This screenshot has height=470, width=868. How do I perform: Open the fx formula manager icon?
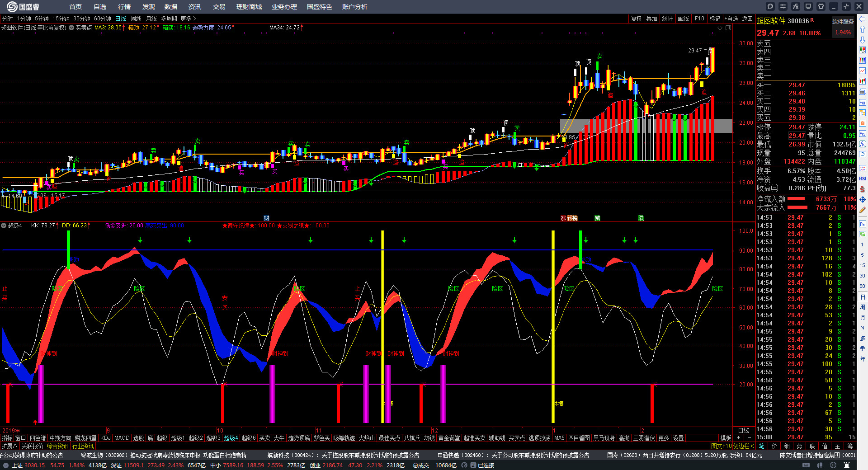(796, 6)
